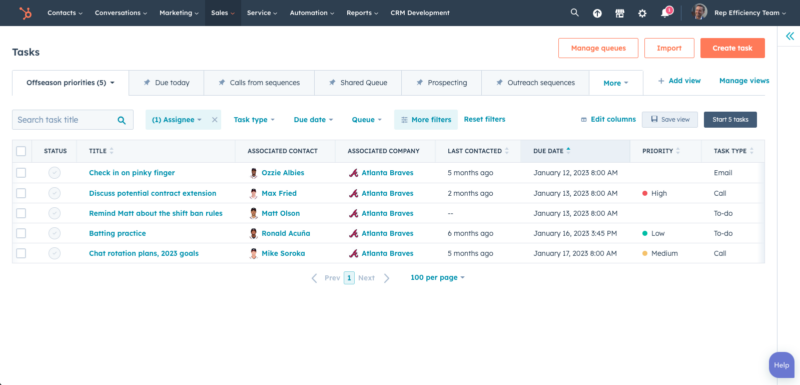800x385 pixels.
Task: Open the notifications bell icon
Action: click(x=665, y=13)
